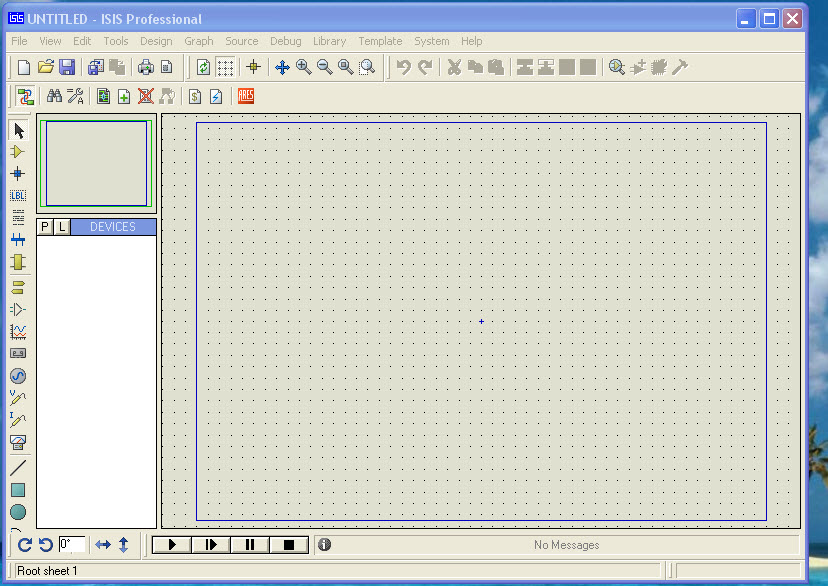Flip horizontally with the X-mirror icon
Viewport: 828px width, 586px height.
click(x=103, y=544)
